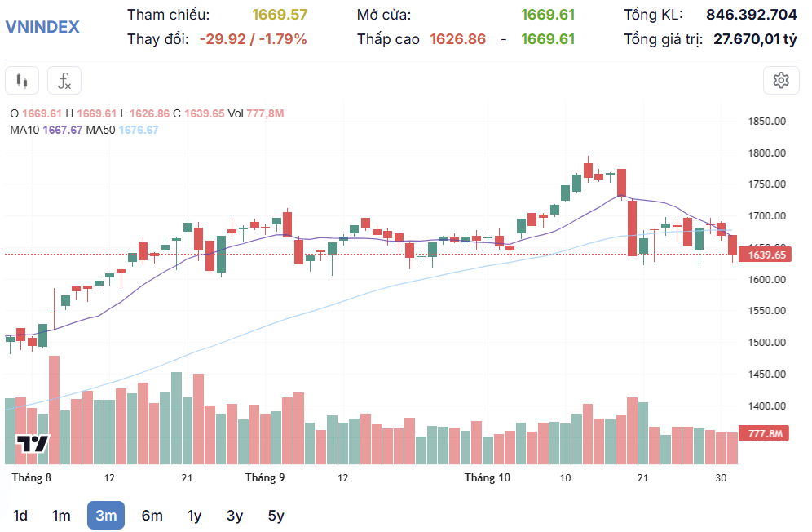812x532 pixels.
Task: Click the MA50 indicator legend
Action: point(122,131)
